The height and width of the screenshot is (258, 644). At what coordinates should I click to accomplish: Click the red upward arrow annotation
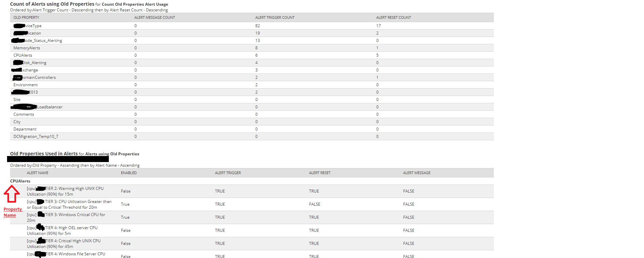coord(12,194)
